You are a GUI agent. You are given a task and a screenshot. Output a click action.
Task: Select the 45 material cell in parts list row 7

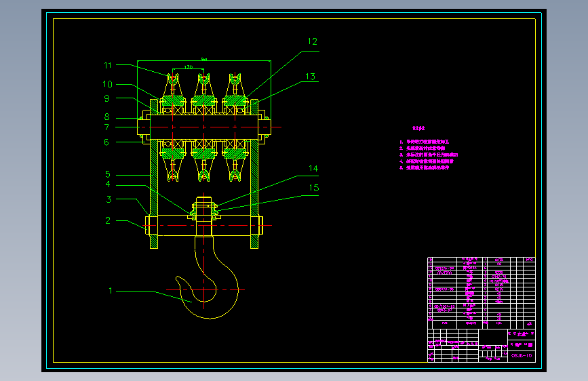[x=498, y=294]
